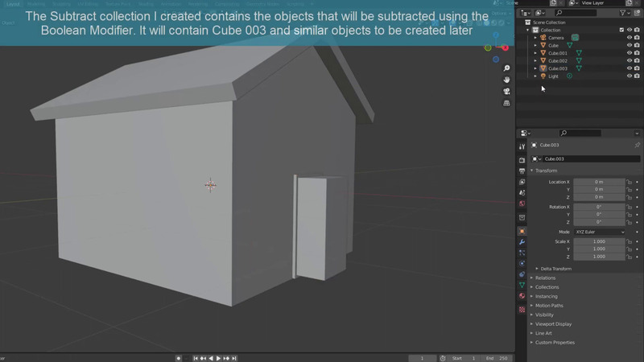Hide Cube.003 using its eye icon
This screenshot has height=362, width=644.
[x=630, y=68]
